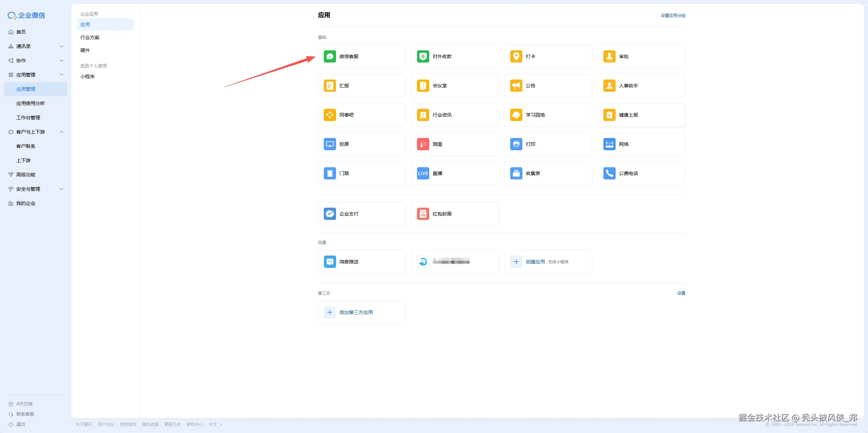Screen dimensions: 868x433
Task: Click the 设置应用分组 link
Action: pos(673,16)
